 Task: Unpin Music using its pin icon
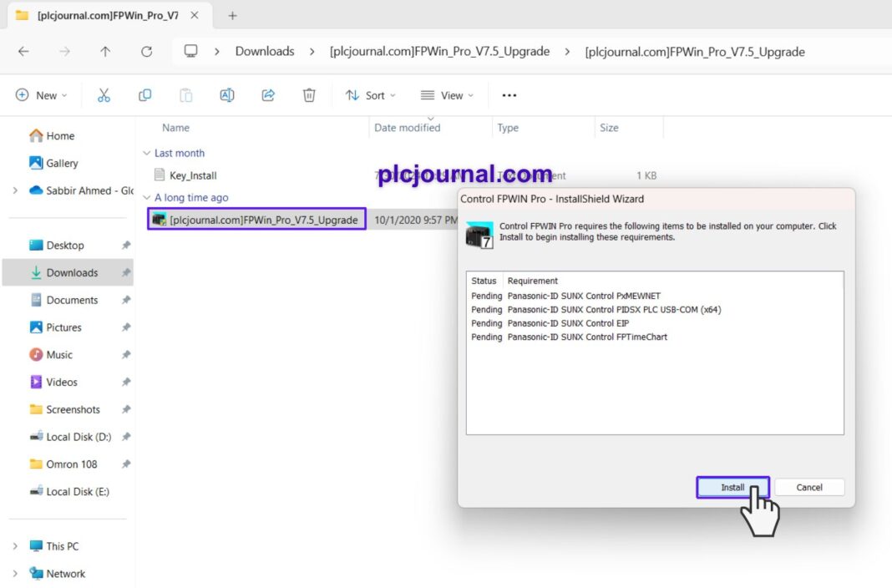tap(126, 354)
